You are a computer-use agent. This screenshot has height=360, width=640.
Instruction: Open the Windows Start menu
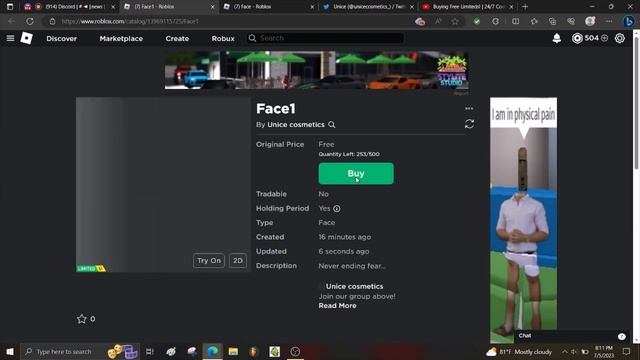click(10, 351)
